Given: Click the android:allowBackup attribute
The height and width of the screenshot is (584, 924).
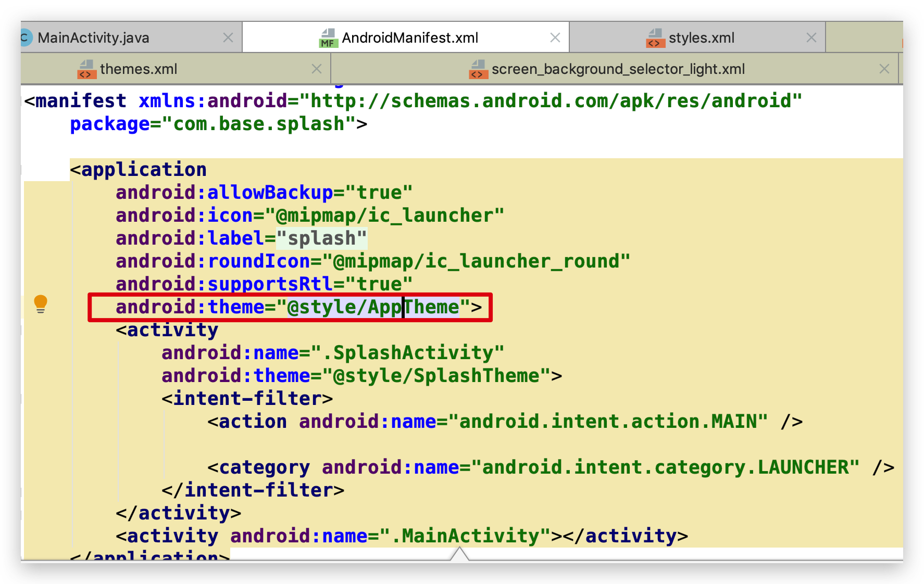Looking at the screenshot, I should point(224,193).
